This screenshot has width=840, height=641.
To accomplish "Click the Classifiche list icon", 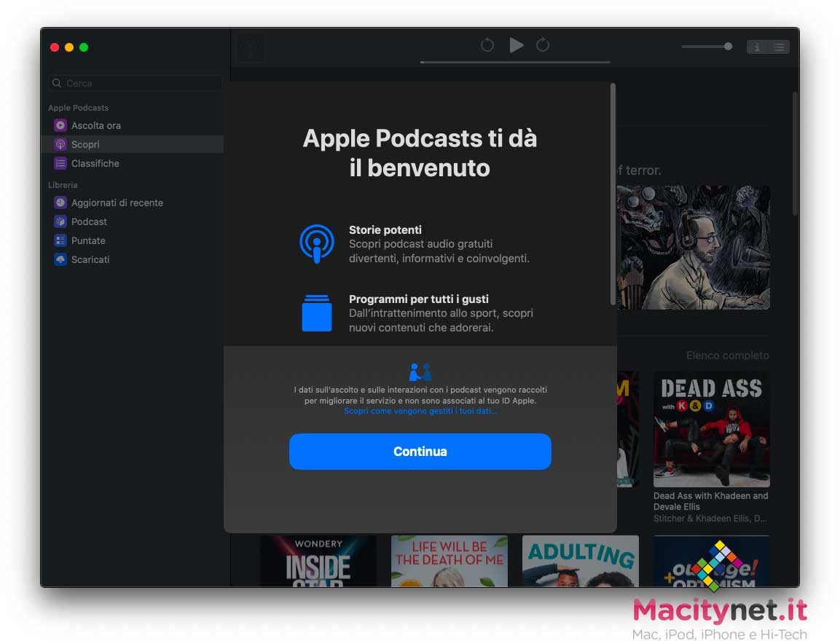I will click(x=60, y=163).
